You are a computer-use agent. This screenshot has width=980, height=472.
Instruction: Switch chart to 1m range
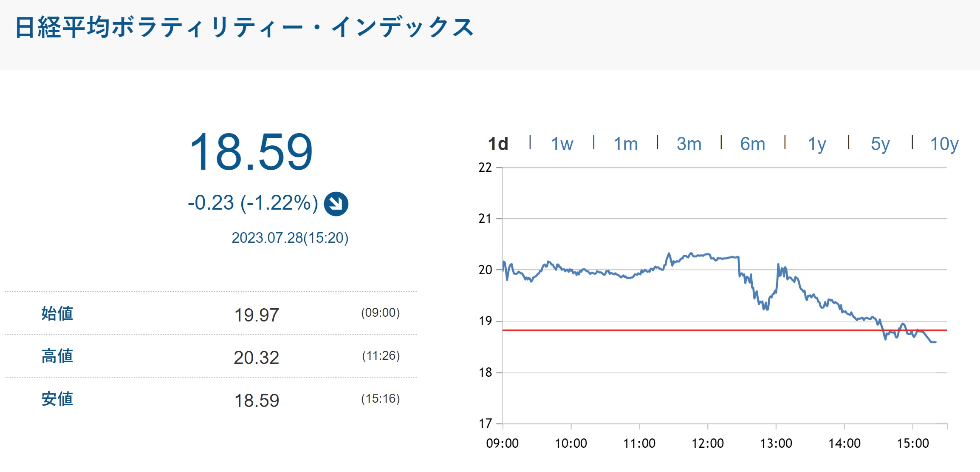(625, 144)
